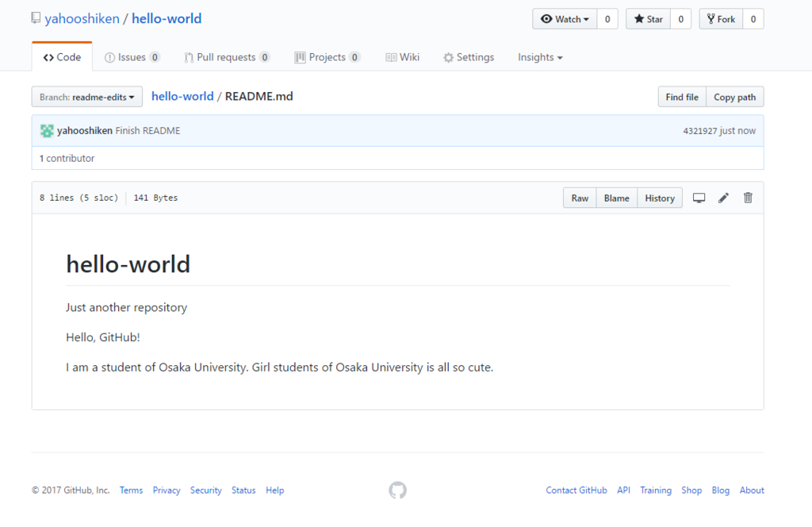Click yahooshiken's avatar in commit bar
This screenshot has height=527, width=812.
click(x=47, y=131)
